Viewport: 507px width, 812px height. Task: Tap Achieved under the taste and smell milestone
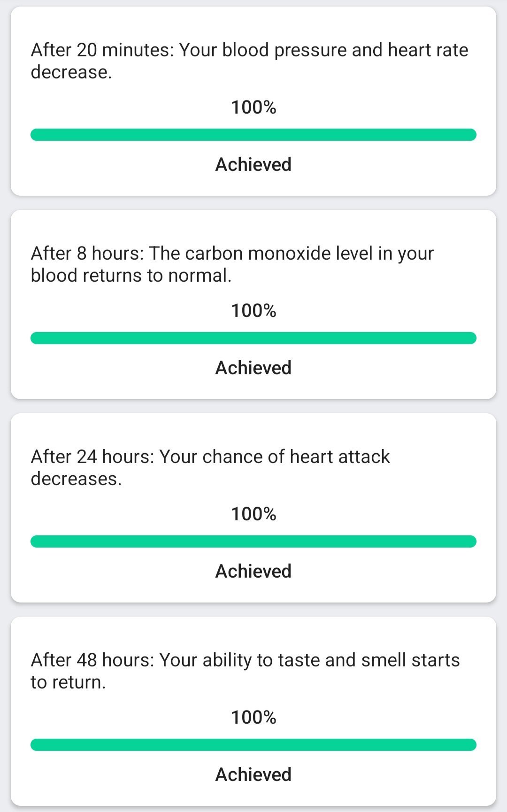pos(253,774)
